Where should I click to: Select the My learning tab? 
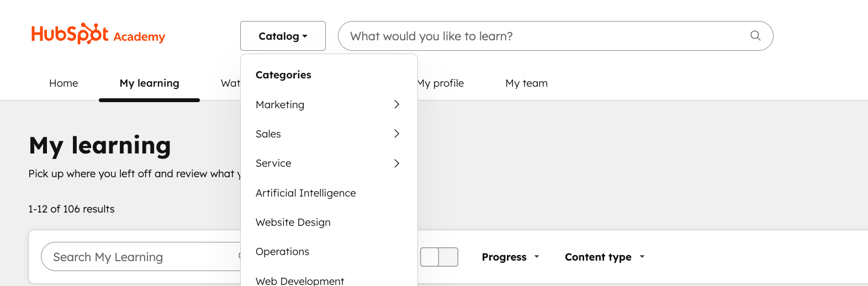click(x=149, y=83)
